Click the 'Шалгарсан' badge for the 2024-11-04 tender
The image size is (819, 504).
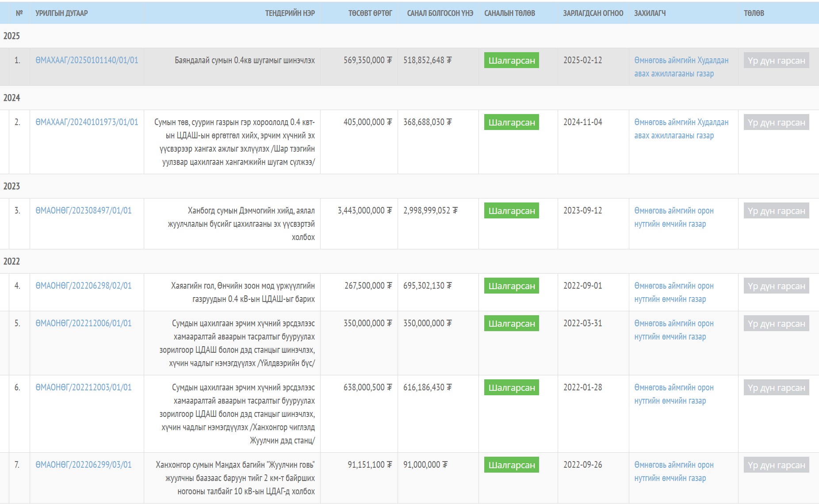(x=511, y=122)
